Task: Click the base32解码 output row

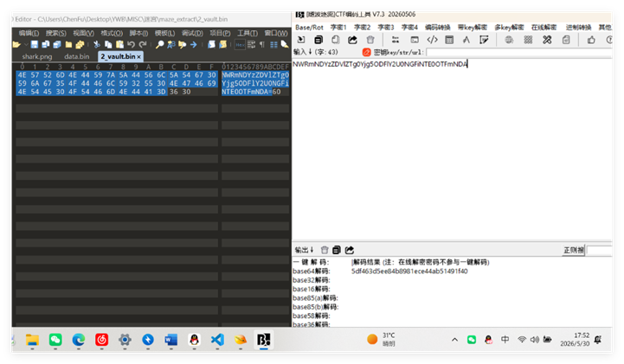Action: click(x=312, y=280)
